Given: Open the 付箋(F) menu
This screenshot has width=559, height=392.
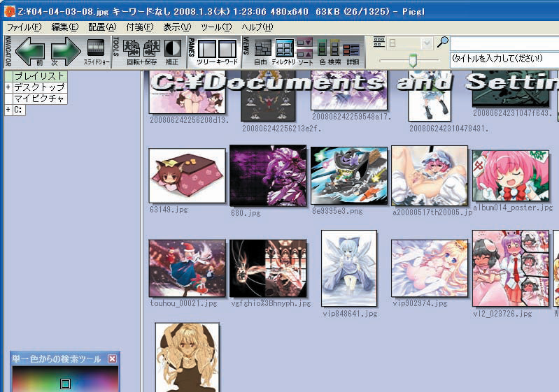Looking at the screenshot, I should (140, 27).
